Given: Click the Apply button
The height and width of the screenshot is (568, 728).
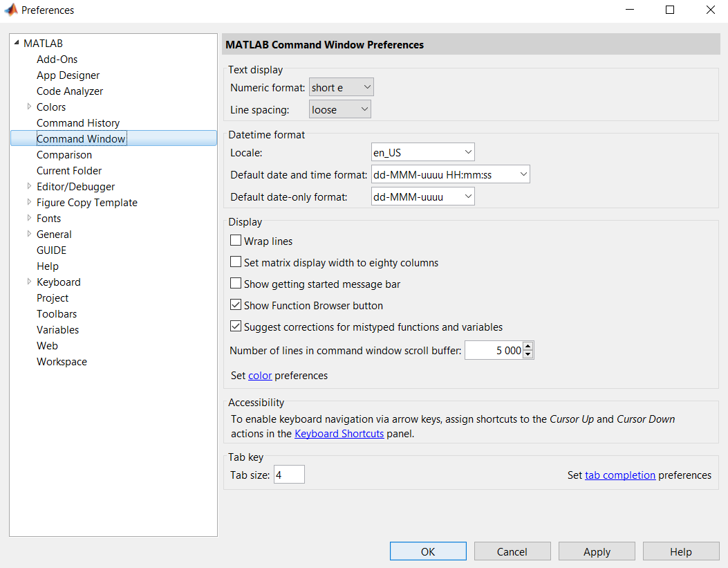Looking at the screenshot, I should 597,551.
